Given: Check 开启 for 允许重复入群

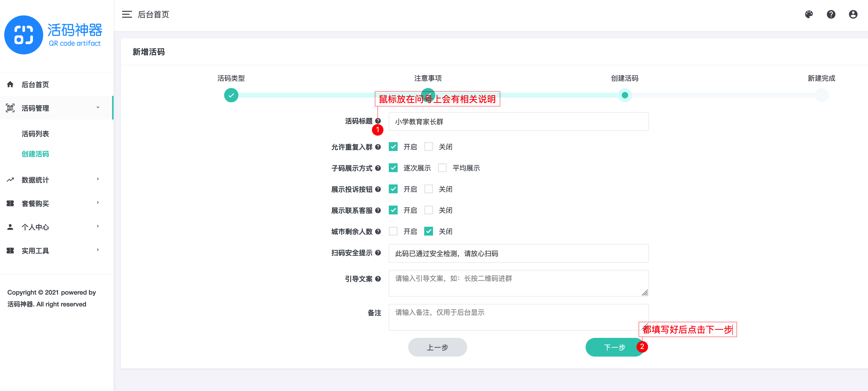Looking at the screenshot, I should (393, 147).
